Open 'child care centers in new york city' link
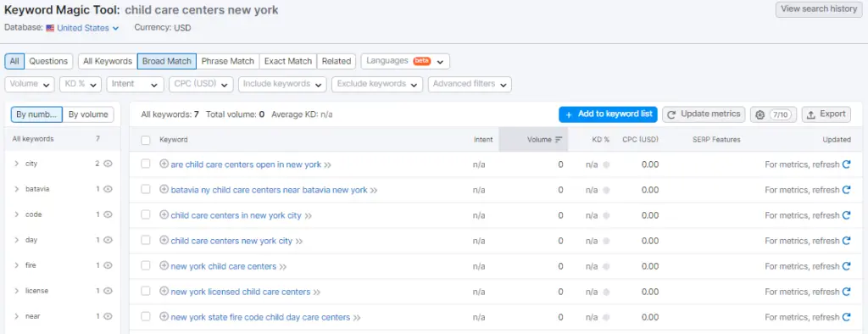Image resolution: width=868 pixels, height=334 pixels. [236, 215]
